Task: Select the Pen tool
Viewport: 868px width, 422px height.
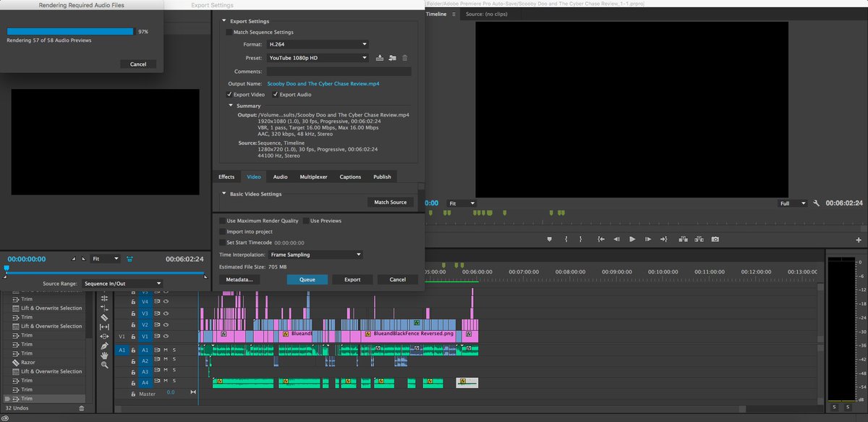Action: (104, 346)
